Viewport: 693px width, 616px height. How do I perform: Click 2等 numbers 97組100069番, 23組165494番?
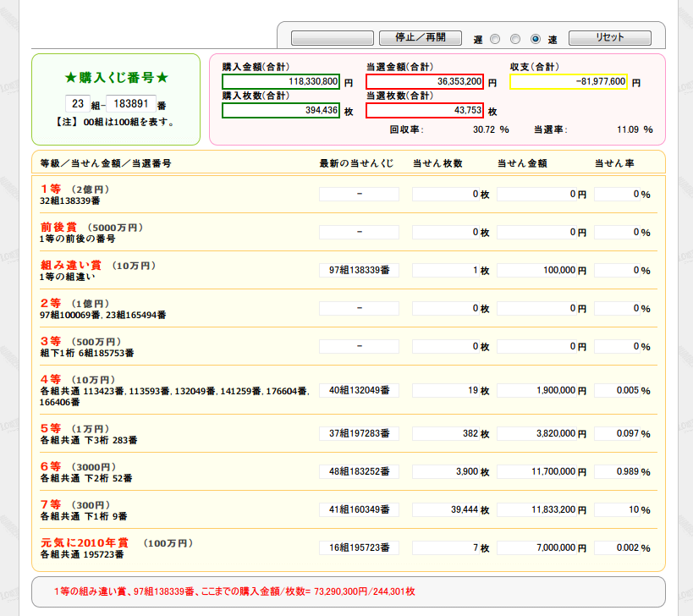pos(103,315)
